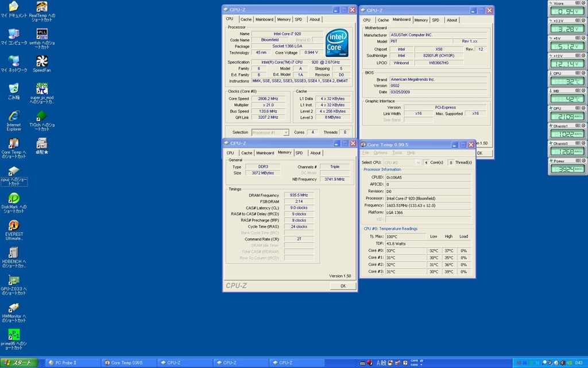Click the Core Speed value field in CPU-Z
Viewport: 588px width, 368px height.
point(268,99)
